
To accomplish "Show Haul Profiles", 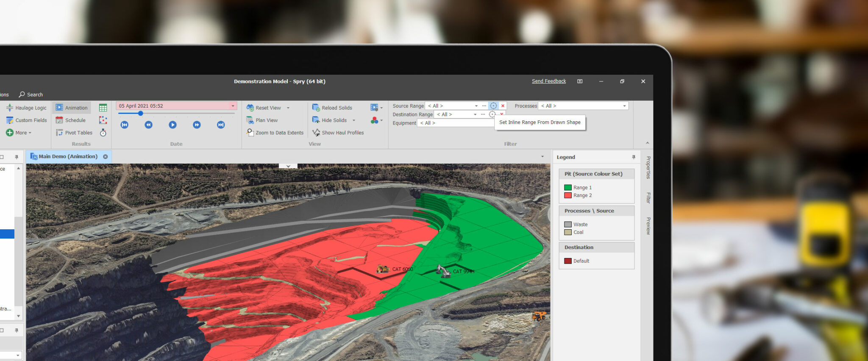I will coord(338,133).
